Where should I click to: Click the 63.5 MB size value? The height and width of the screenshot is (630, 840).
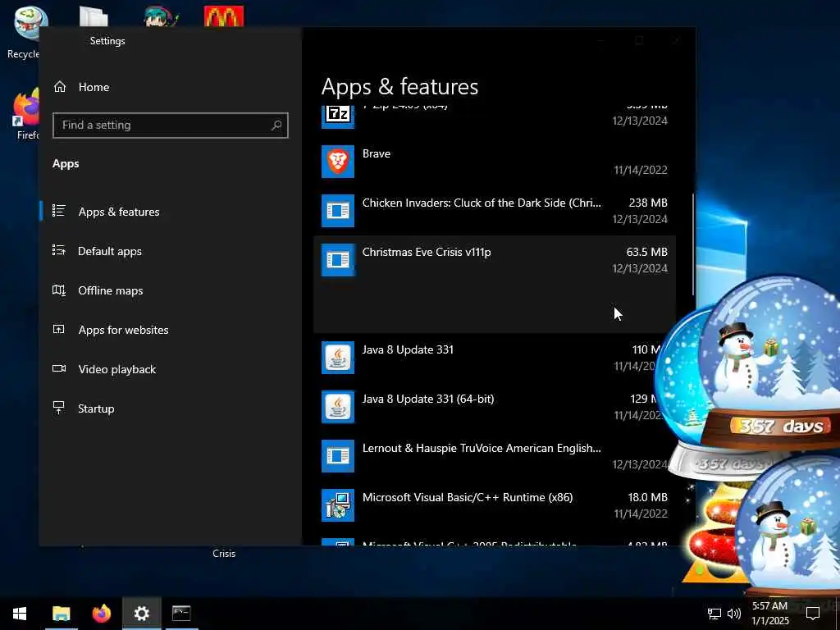646,252
